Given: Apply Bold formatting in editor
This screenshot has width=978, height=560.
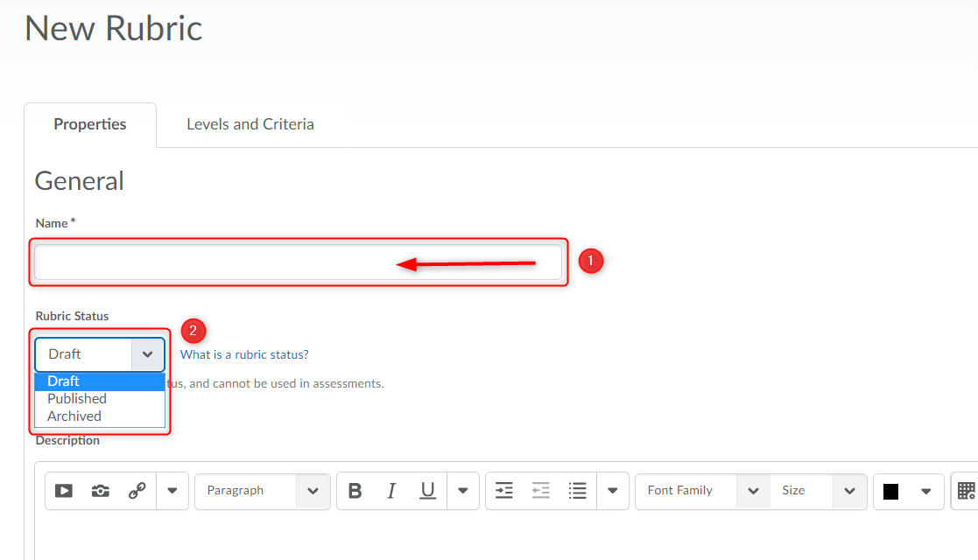Looking at the screenshot, I should tap(355, 491).
